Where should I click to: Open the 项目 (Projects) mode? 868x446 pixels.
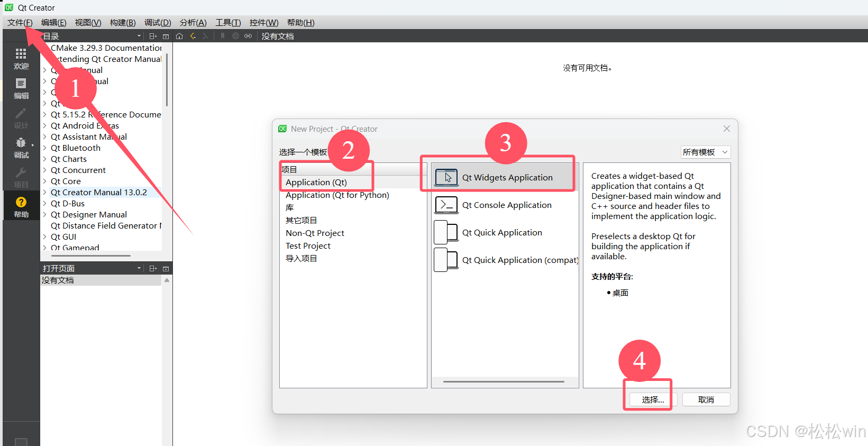click(x=21, y=178)
